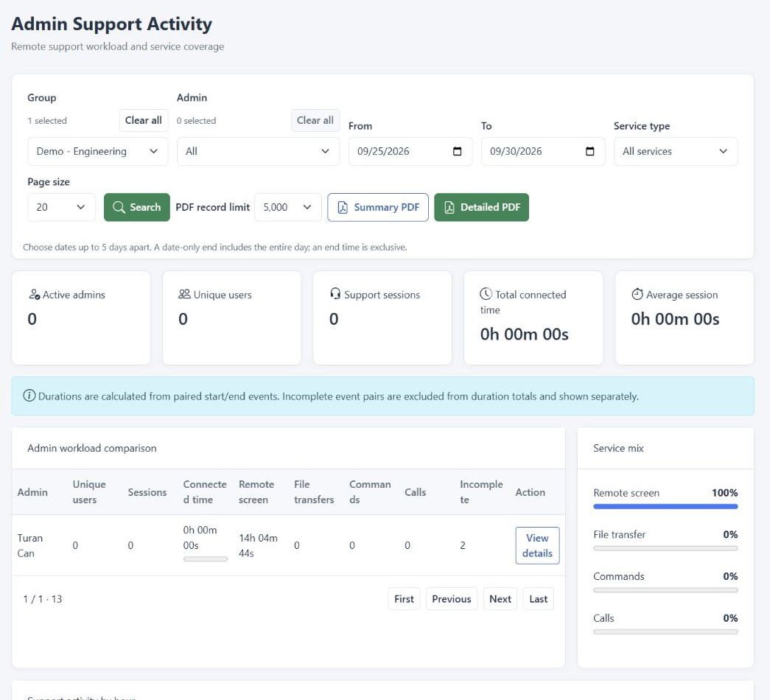
Task: Click the From date field 09/25/2026
Action: [410, 151]
